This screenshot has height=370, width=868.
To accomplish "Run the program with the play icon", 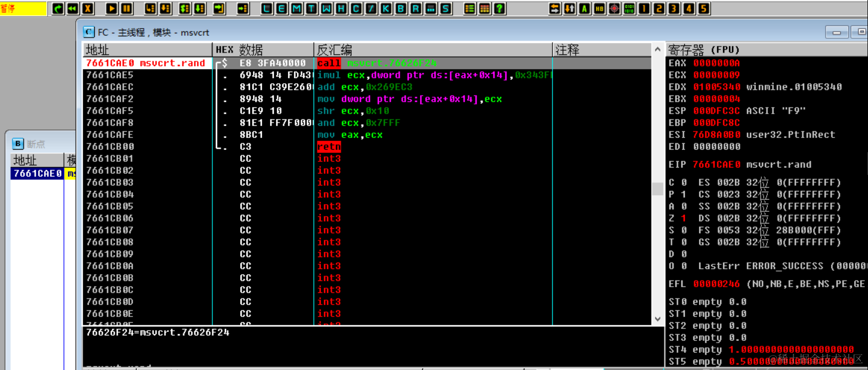I will click(112, 8).
